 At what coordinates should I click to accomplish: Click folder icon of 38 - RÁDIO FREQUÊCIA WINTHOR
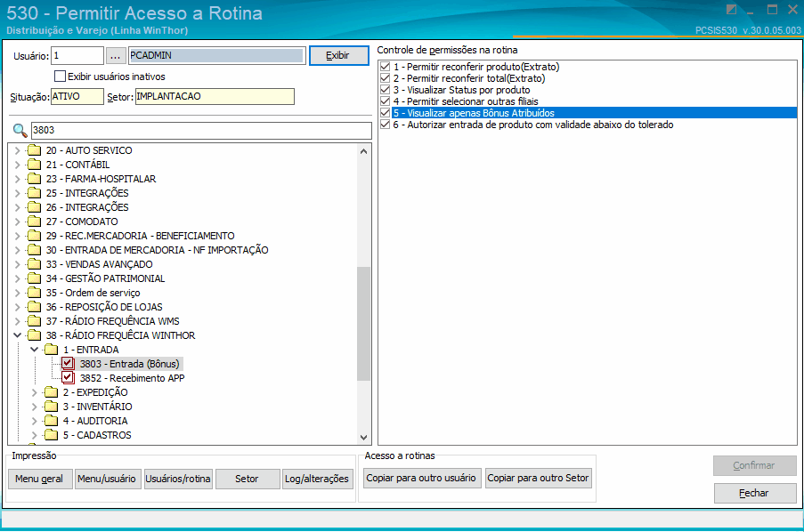(35, 335)
